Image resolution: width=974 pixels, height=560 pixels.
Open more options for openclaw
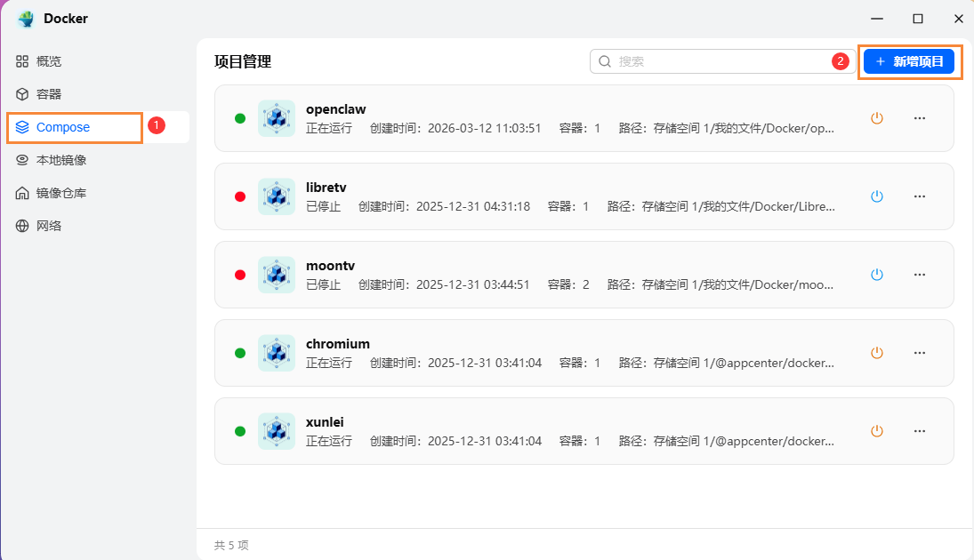coord(920,118)
